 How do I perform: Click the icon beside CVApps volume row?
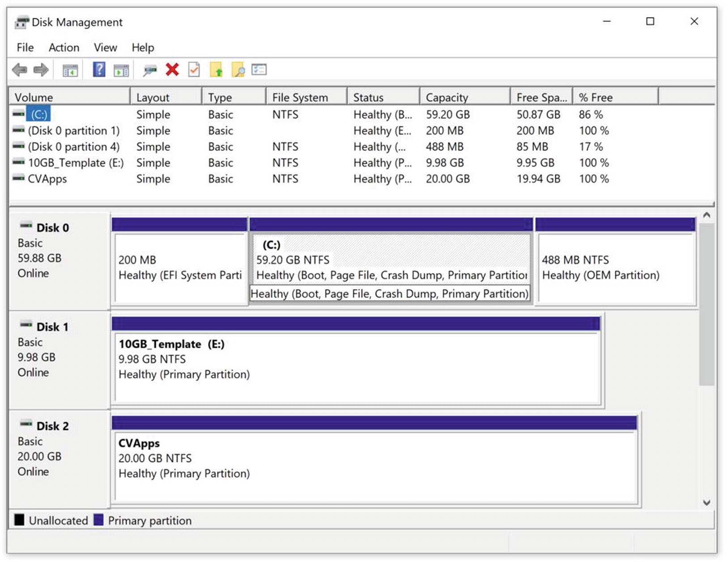19,178
